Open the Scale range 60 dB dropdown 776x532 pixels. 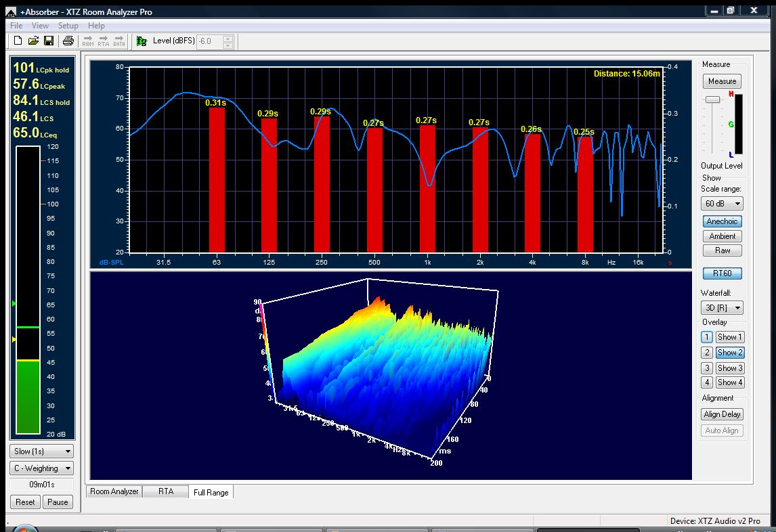coord(722,203)
